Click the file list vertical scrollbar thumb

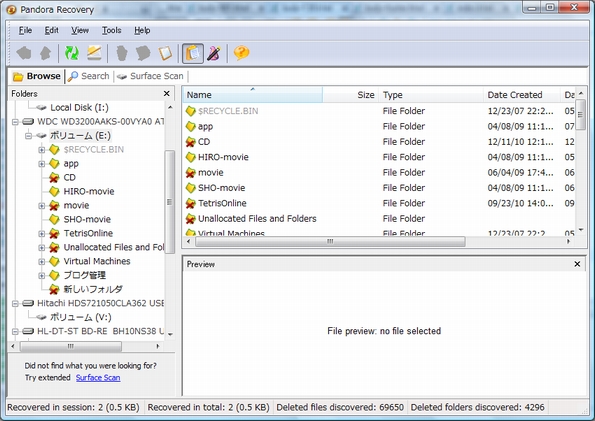580,115
